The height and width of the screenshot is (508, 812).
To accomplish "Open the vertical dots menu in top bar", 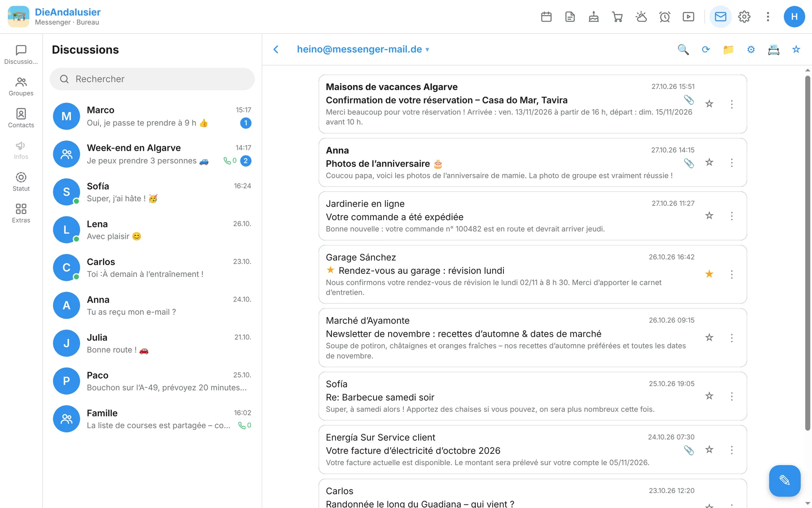I will [x=768, y=17].
